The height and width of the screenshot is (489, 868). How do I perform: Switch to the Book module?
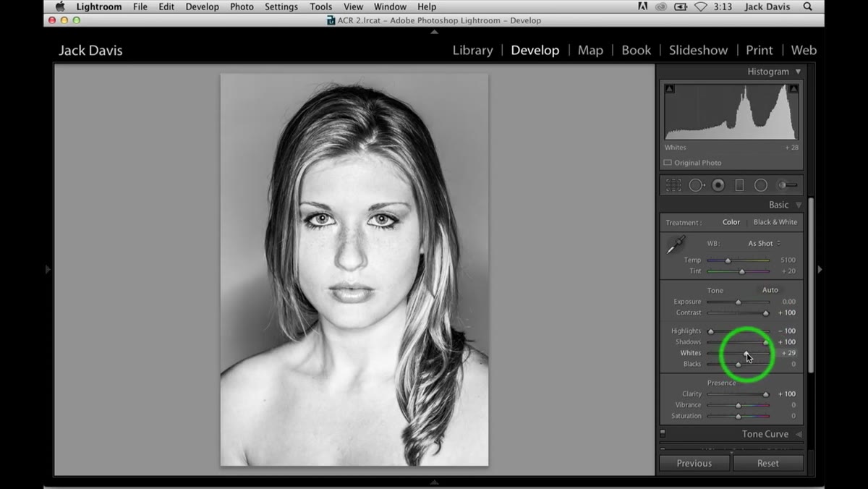[x=637, y=50]
